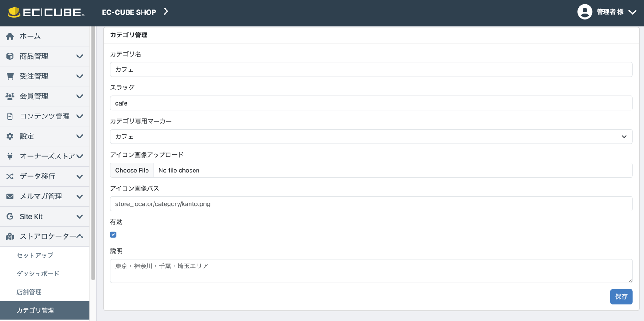Viewport: 644px width, 321px height.
Task: Expand the オーナーズストア chevron
Action: click(x=80, y=157)
